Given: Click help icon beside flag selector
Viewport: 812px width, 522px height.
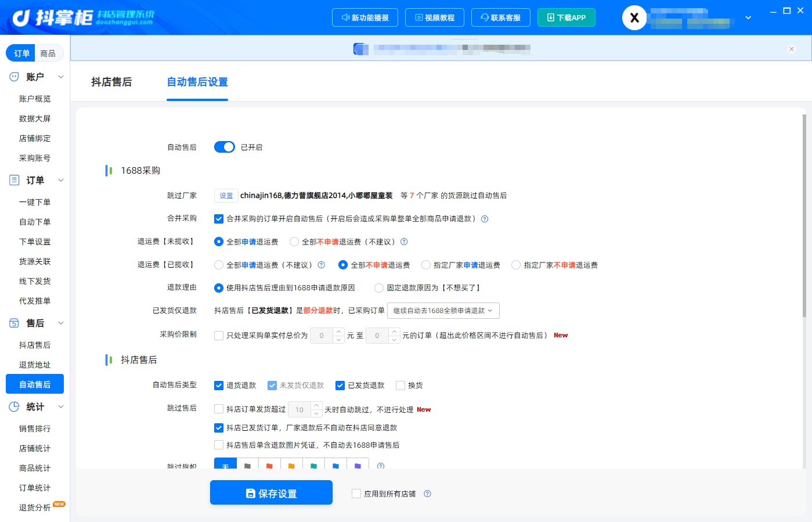Looking at the screenshot, I should 381,466.
